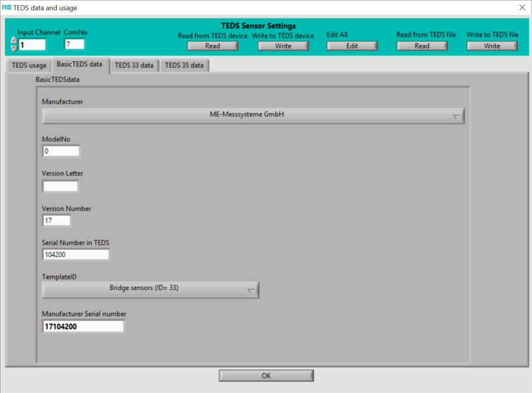Screen dimensions: 532x393
Task: Click the ModelNo input field
Action: pos(61,151)
